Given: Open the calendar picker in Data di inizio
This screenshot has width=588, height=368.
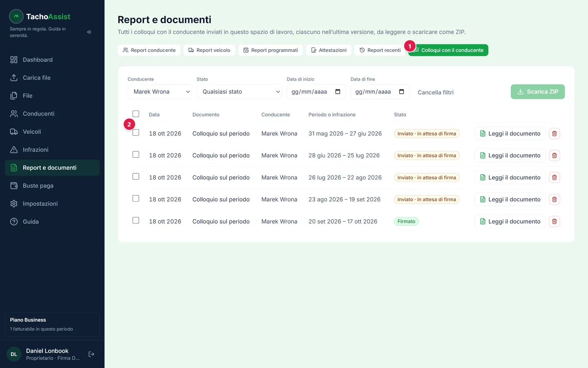Looking at the screenshot, I should pyautogui.click(x=338, y=92).
